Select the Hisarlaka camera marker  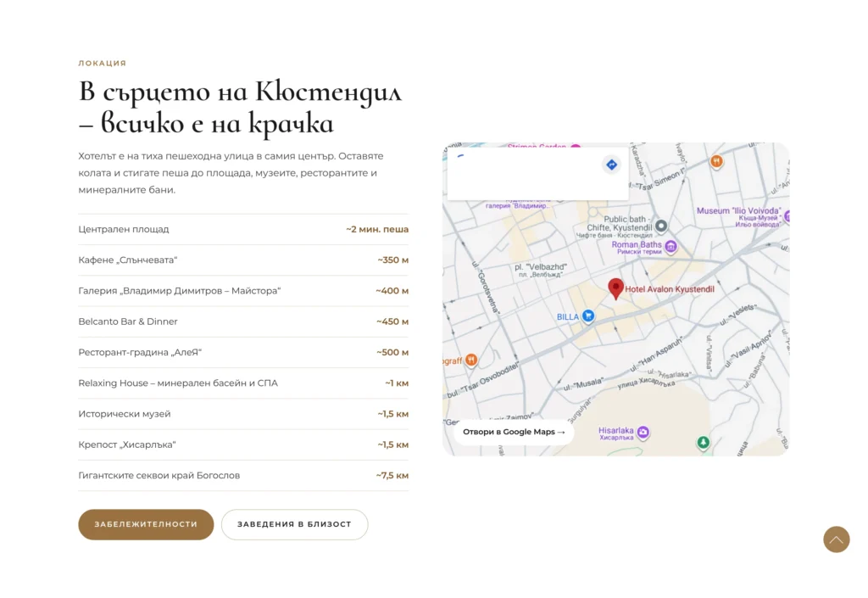pos(643,432)
